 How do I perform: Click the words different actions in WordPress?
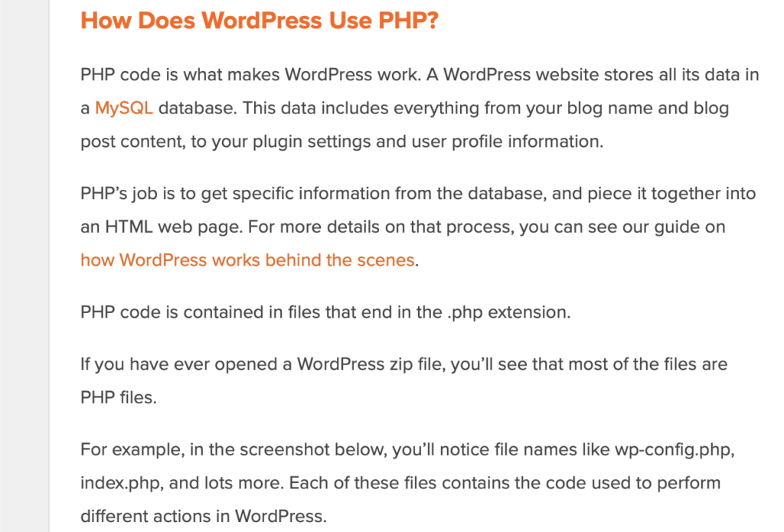coord(204,516)
